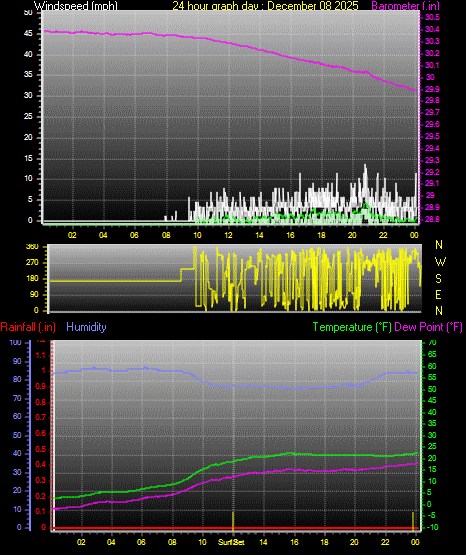Image resolution: width=466 pixels, height=555 pixels.
Task: Click the '-10' temperature axis value
Action: point(431,527)
